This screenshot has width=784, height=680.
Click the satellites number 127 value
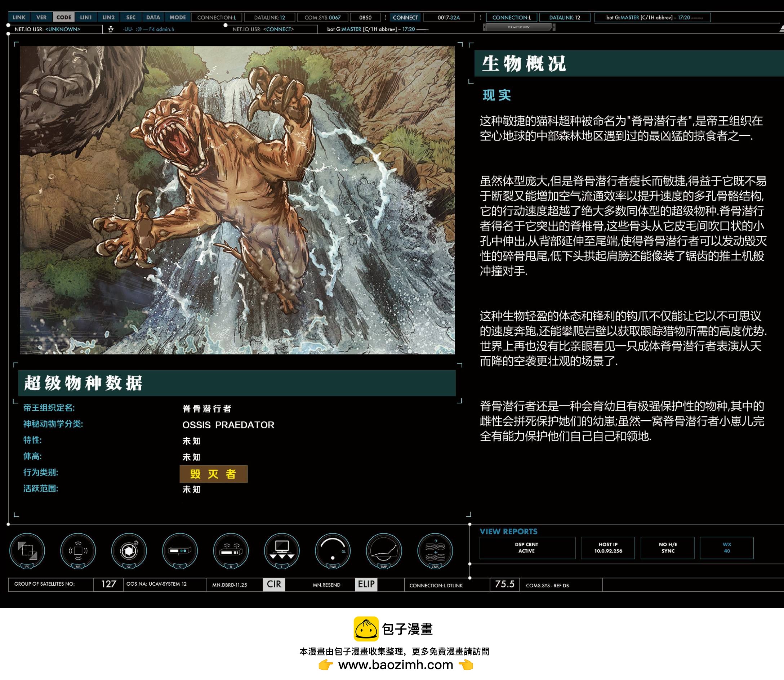point(108,584)
